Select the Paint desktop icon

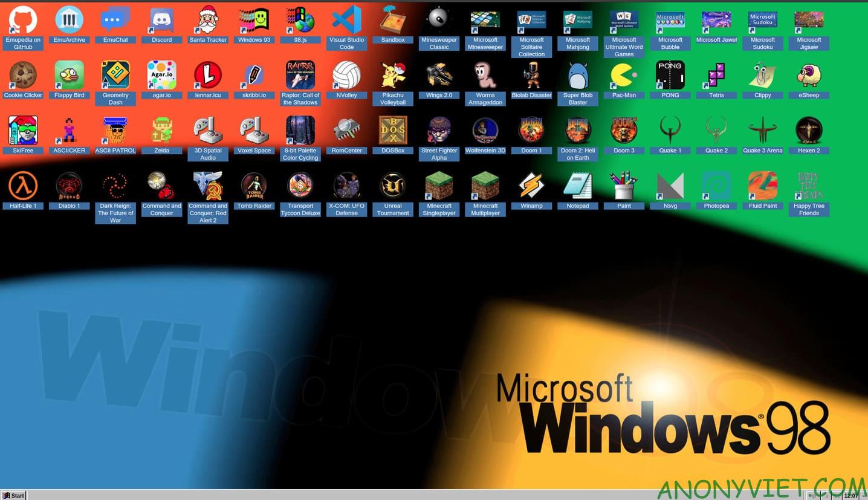(x=624, y=186)
